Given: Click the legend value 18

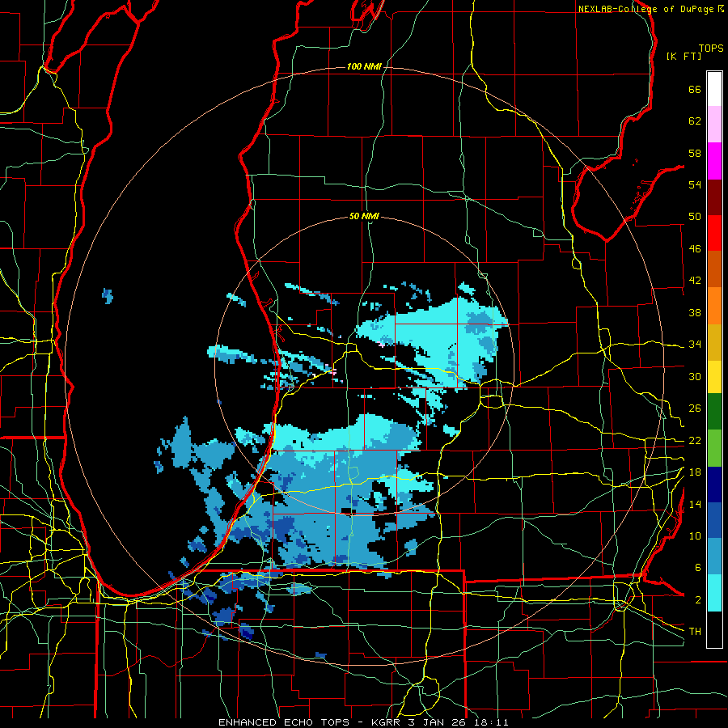Looking at the screenshot, I should point(695,472).
